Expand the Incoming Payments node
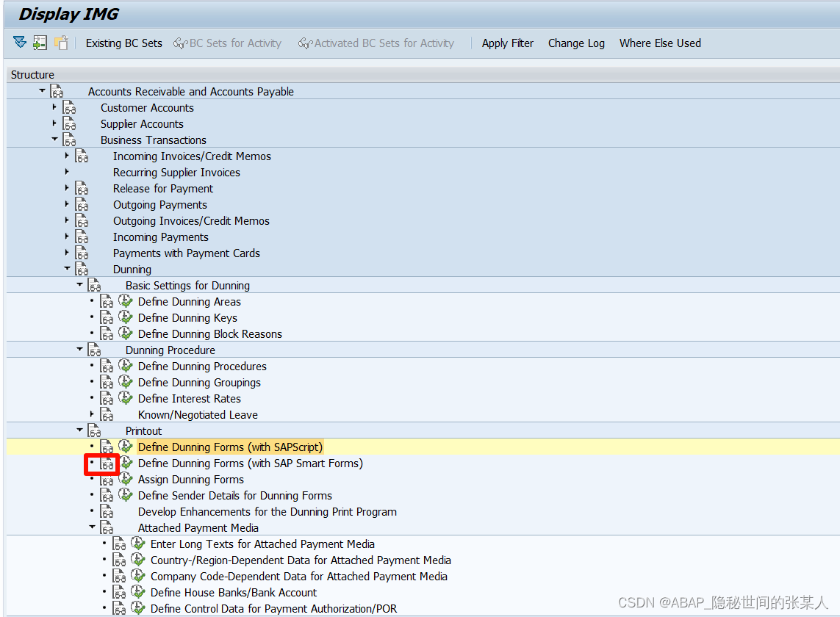Viewport: 840px width, 617px height. click(x=66, y=237)
